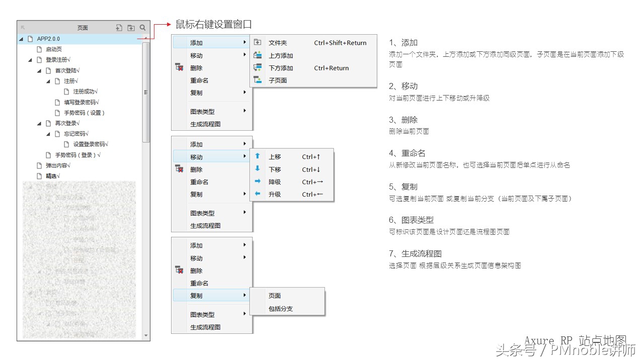
Task: Click the blue up-arrow icon beside 上移
Action: [257, 156]
